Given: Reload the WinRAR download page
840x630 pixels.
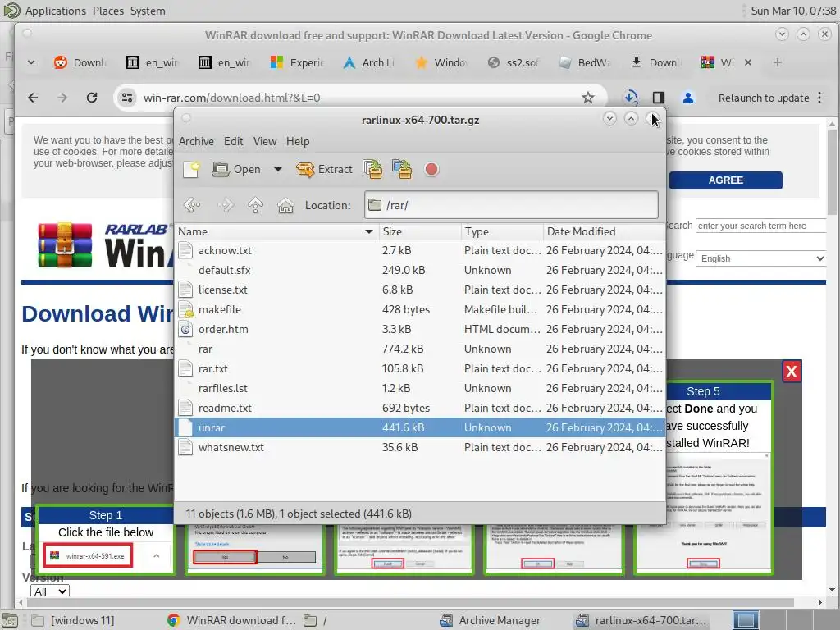Looking at the screenshot, I should 92,98.
